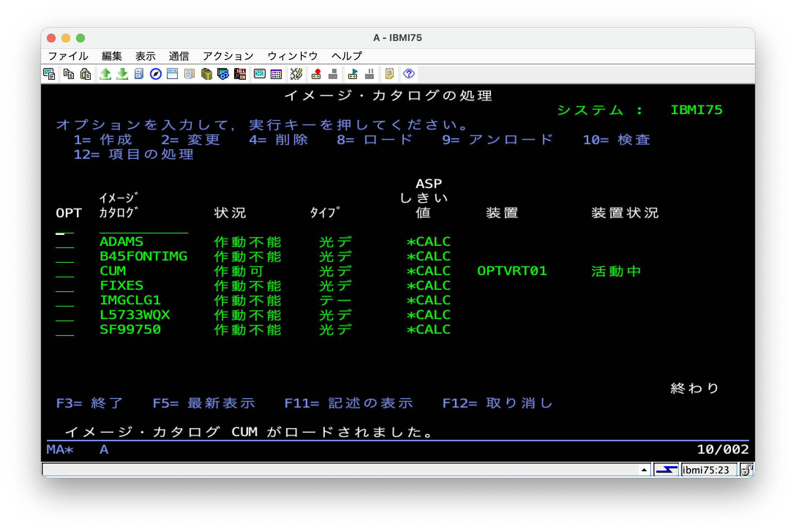Open the ファイル menu
796x532 pixels.
[68, 56]
